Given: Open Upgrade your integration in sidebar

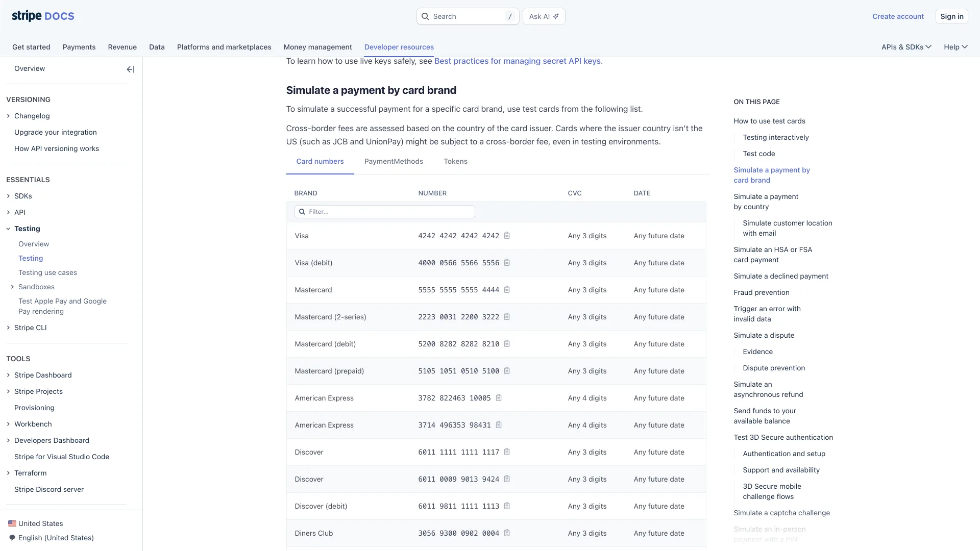Looking at the screenshot, I should pos(55,132).
